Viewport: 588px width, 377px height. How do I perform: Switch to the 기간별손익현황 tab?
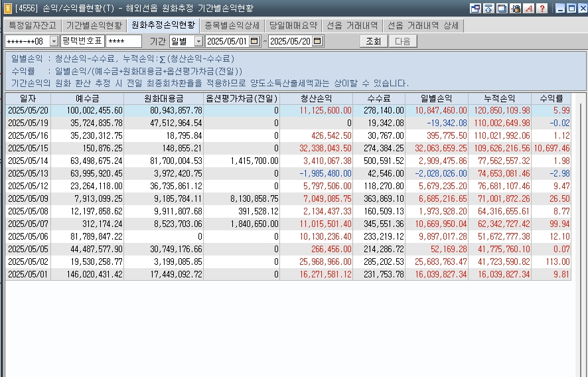(94, 25)
